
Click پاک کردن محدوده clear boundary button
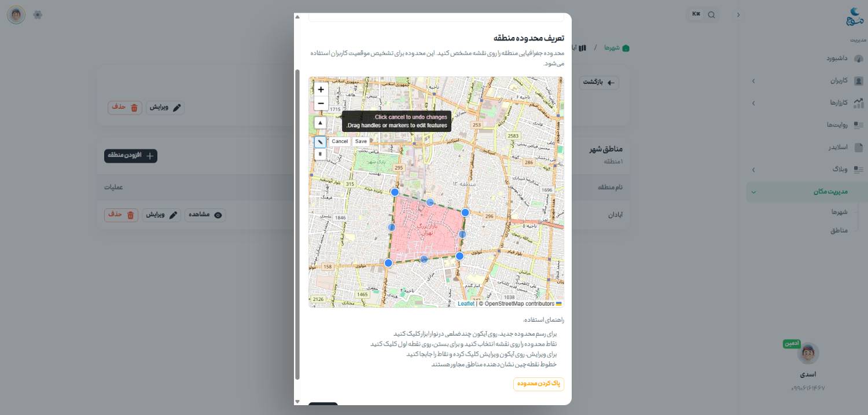[539, 384]
